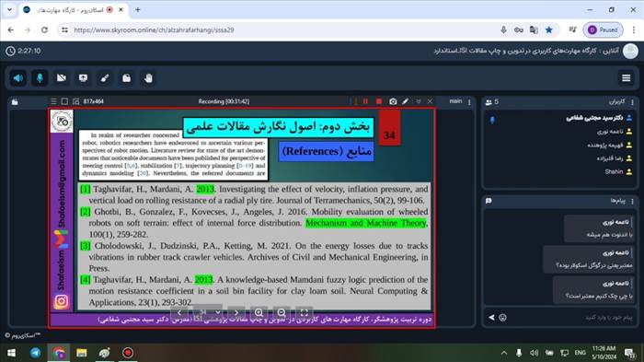Open the users panel options menu
Image resolution: width=644 pixels, height=362 pixels.
[x=633, y=102]
